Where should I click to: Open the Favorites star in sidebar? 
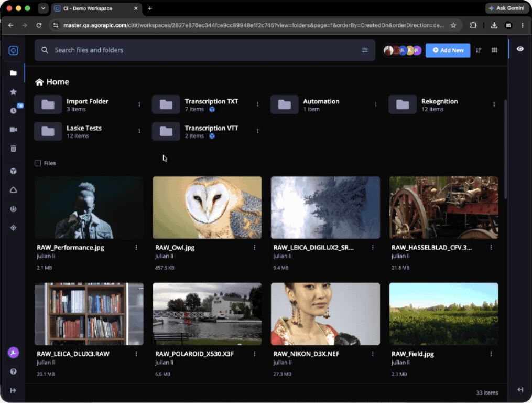(x=13, y=92)
